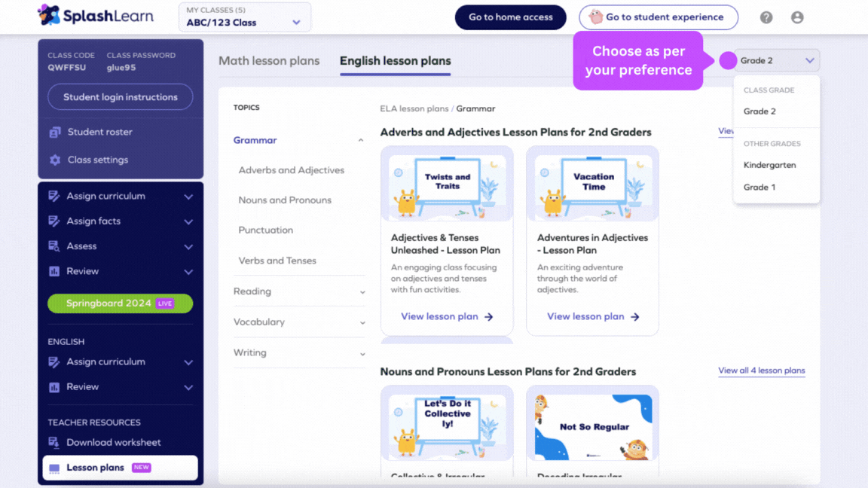This screenshot has width=868, height=488.
Task: Collapse the Grammar topic section
Action: [x=360, y=140]
